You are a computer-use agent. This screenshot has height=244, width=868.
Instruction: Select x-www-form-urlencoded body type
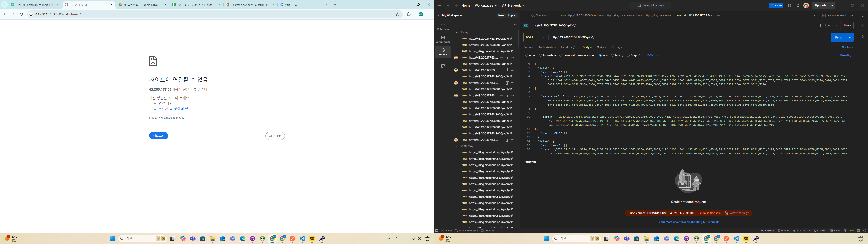tap(577, 55)
